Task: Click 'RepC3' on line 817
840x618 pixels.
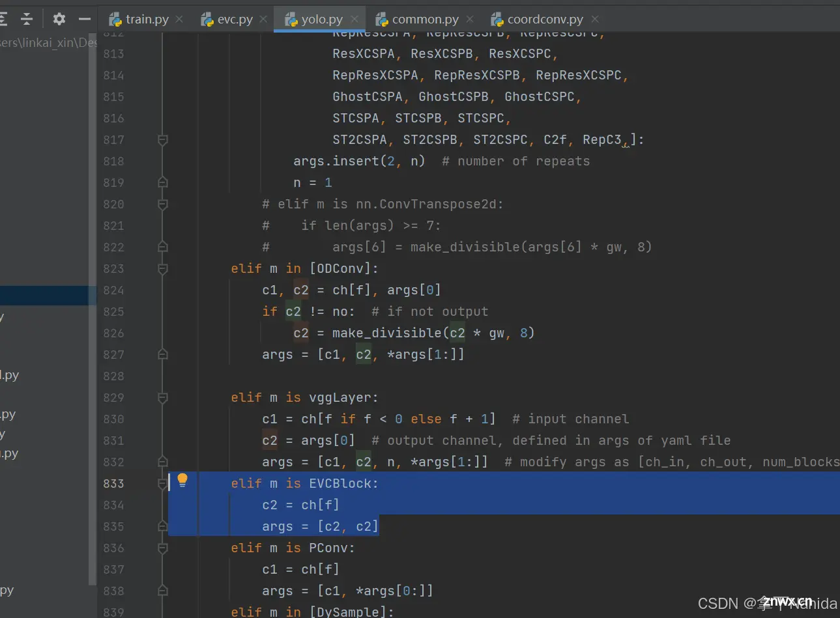Action: (602, 140)
